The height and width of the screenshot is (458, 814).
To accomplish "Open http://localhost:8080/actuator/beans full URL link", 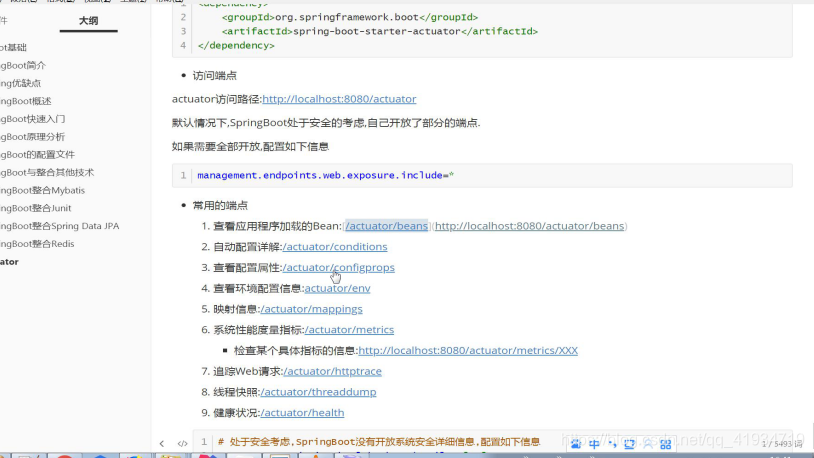I will (x=530, y=226).
